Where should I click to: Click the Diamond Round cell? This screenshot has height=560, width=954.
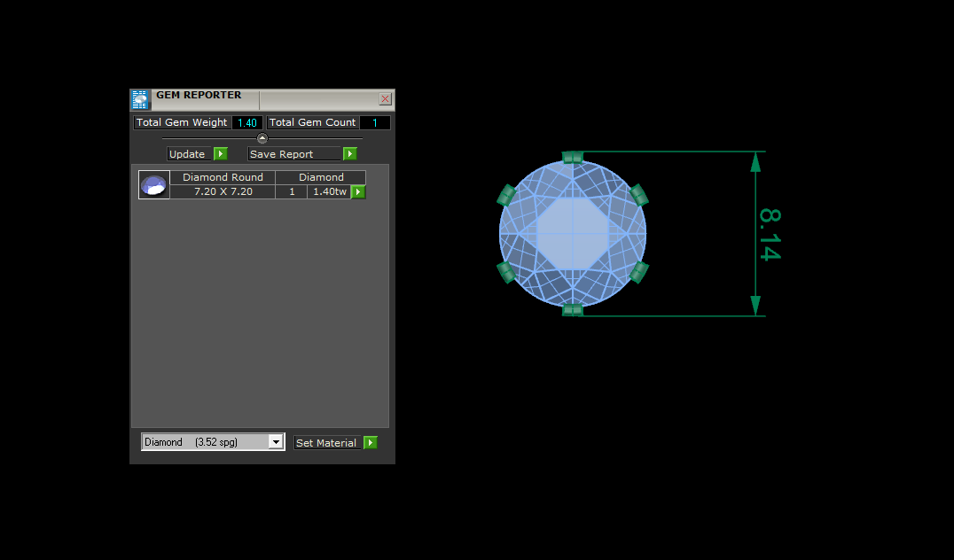click(223, 177)
